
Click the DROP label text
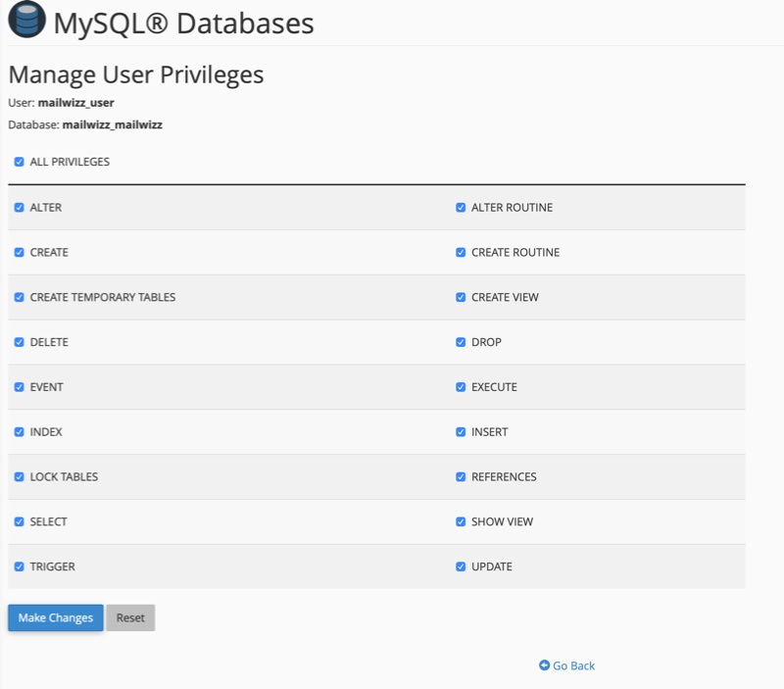click(486, 342)
